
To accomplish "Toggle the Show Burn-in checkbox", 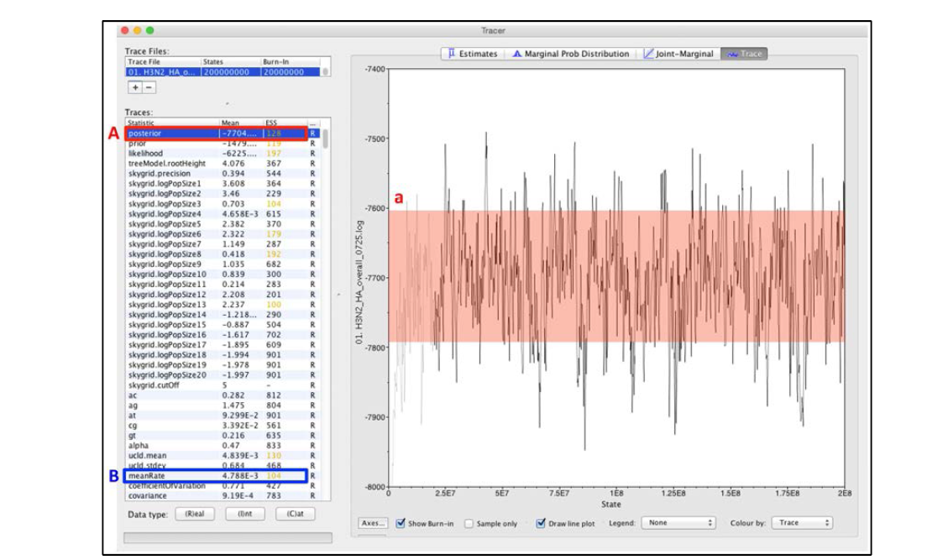I will [401, 523].
